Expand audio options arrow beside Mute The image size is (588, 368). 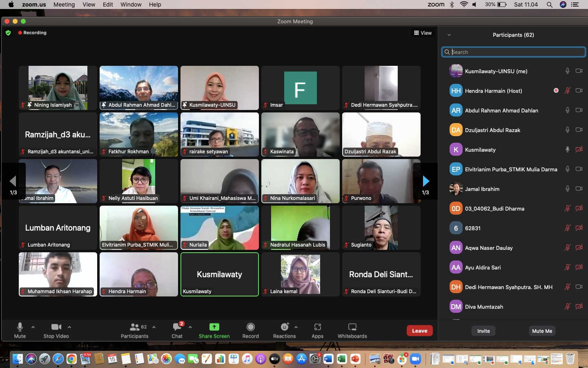33,327
